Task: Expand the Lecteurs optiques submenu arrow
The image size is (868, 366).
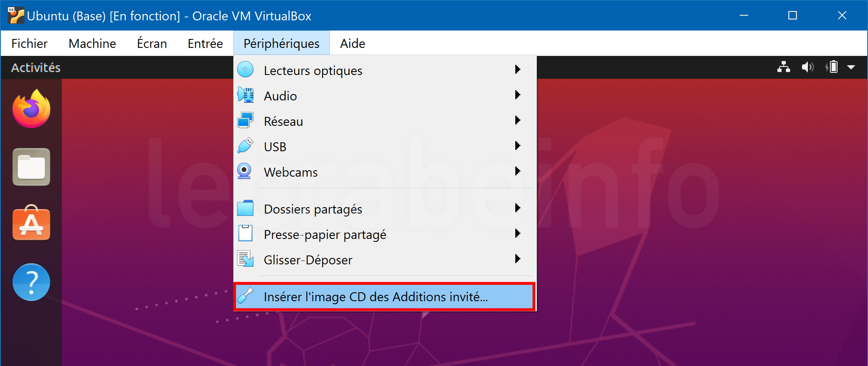Action: pyautogui.click(x=517, y=69)
